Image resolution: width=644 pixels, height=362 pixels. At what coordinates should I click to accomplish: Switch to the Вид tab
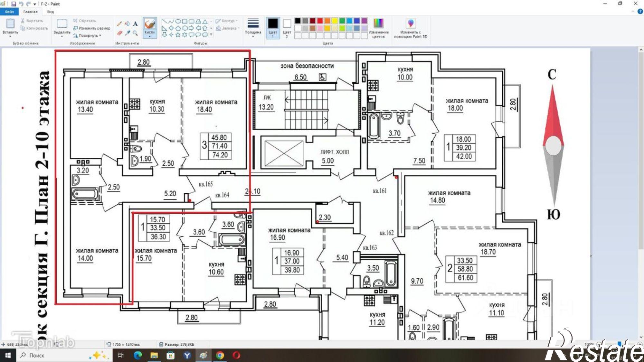51,12
